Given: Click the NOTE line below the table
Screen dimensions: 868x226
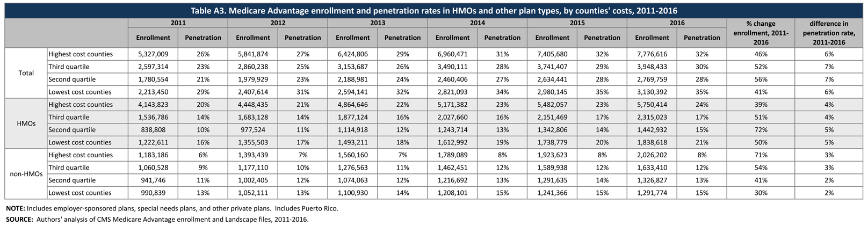Looking at the screenshot, I should 172,208.
